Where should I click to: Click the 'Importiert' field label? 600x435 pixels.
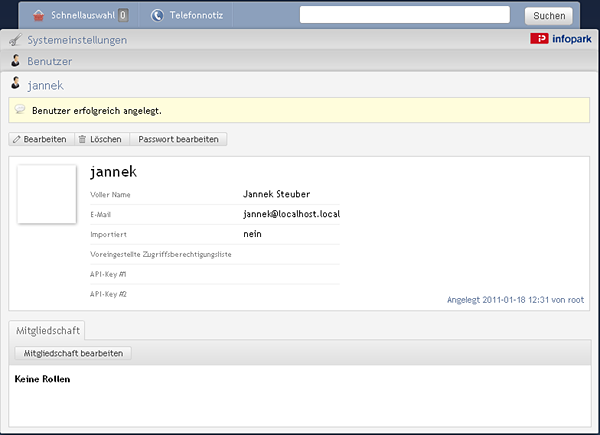[109, 235]
